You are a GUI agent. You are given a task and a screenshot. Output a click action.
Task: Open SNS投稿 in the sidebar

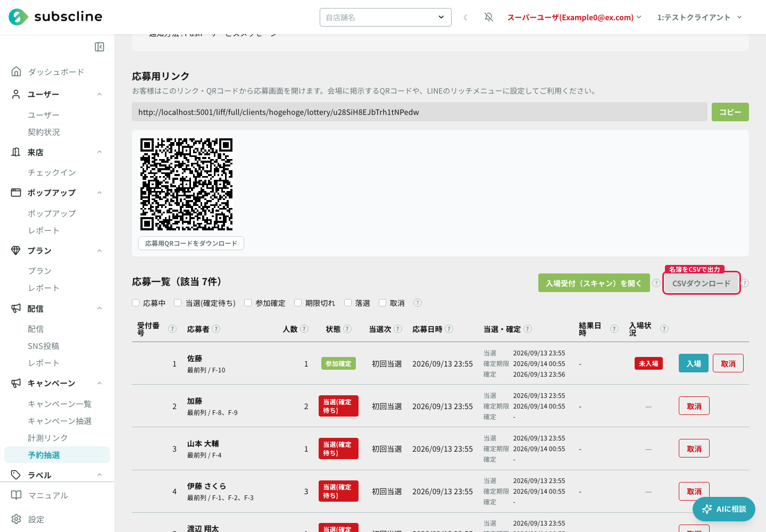pyautogui.click(x=44, y=346)
